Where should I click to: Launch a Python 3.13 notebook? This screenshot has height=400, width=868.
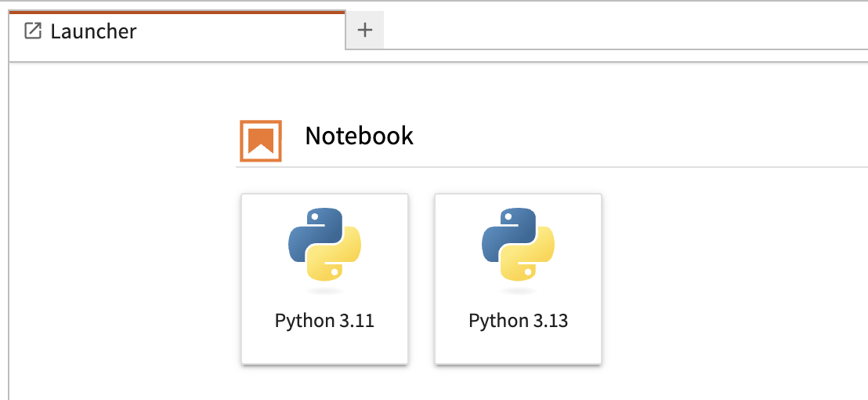(x=518, y=278)
